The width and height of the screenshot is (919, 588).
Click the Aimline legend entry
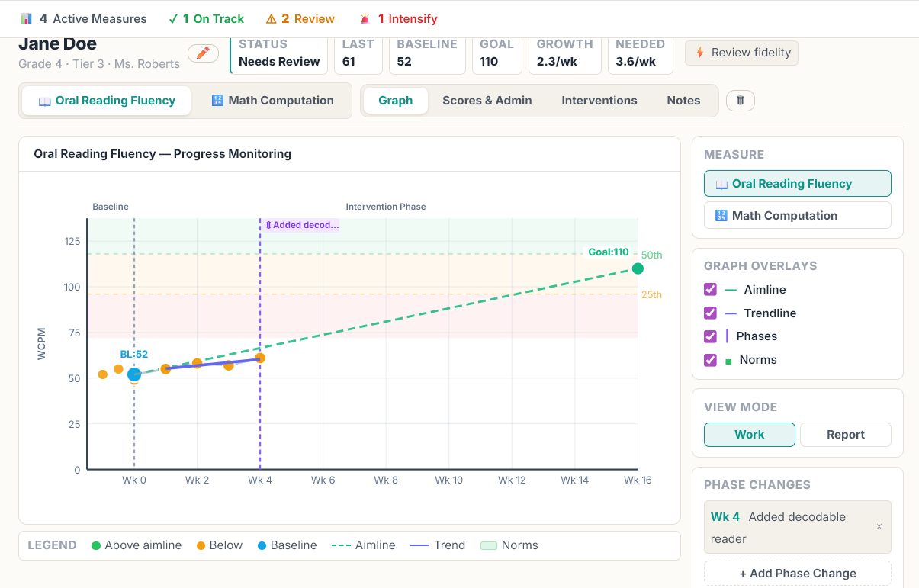click(364, 545)
